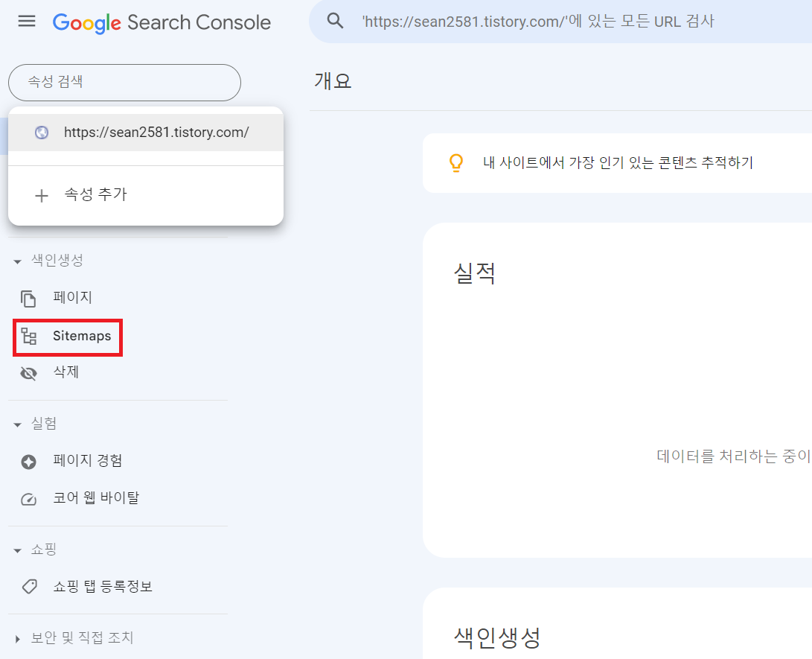
Task: Click the speedometer icon for 코어 웹 바이탈
Action: tap(28, 500)
